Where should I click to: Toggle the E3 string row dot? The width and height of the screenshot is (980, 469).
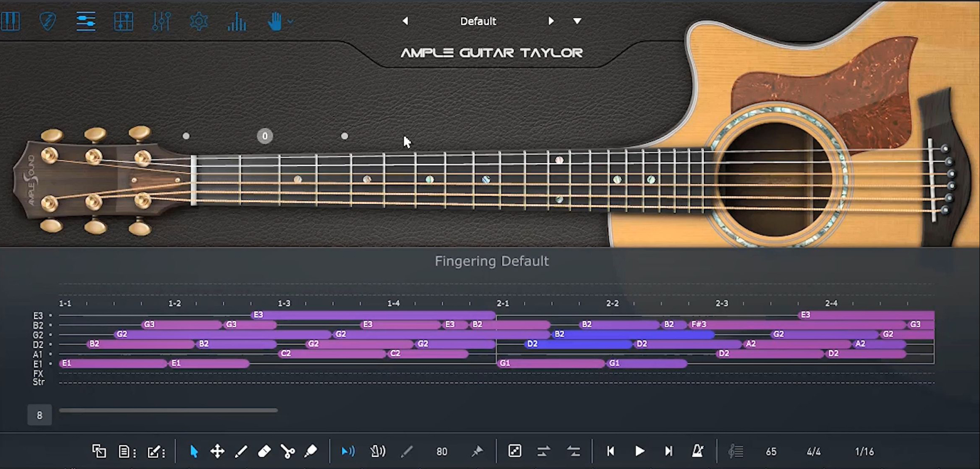point(51,315)
